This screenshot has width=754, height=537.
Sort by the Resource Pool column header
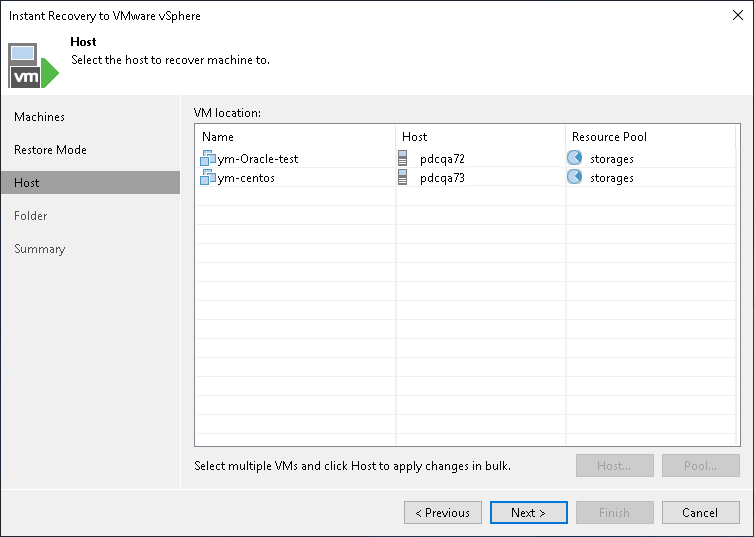652,137
